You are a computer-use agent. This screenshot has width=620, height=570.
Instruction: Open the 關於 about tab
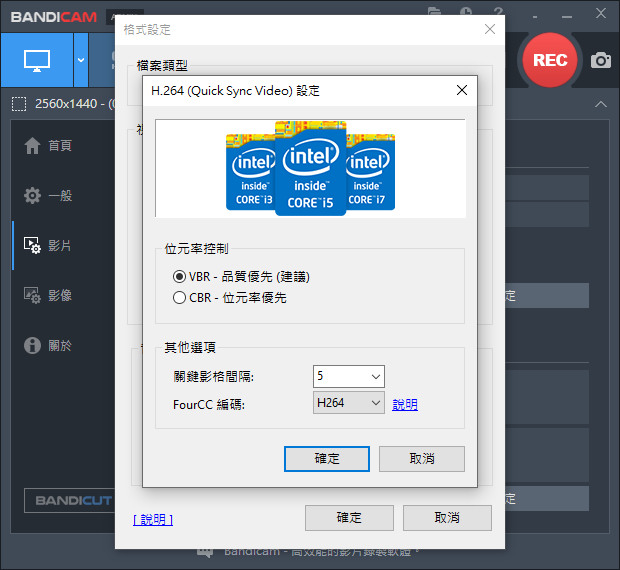pyautogui.click(x=48, y=345)
